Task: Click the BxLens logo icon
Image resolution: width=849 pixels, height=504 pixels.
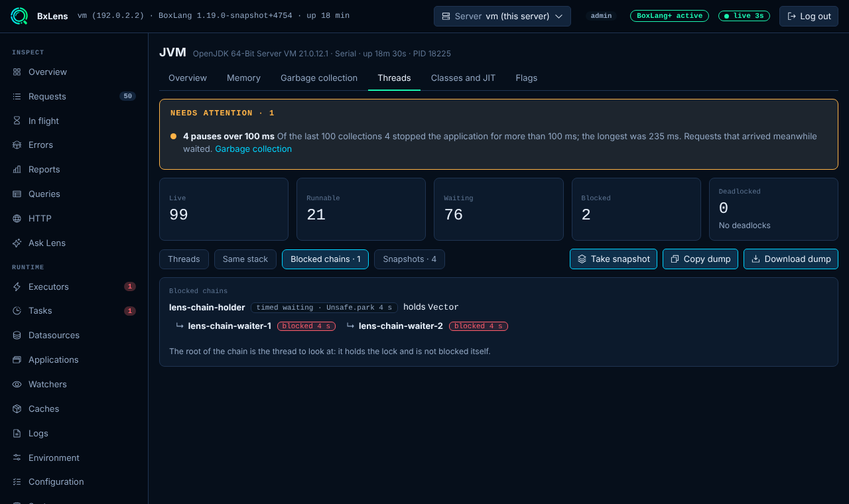Action: 19,16
